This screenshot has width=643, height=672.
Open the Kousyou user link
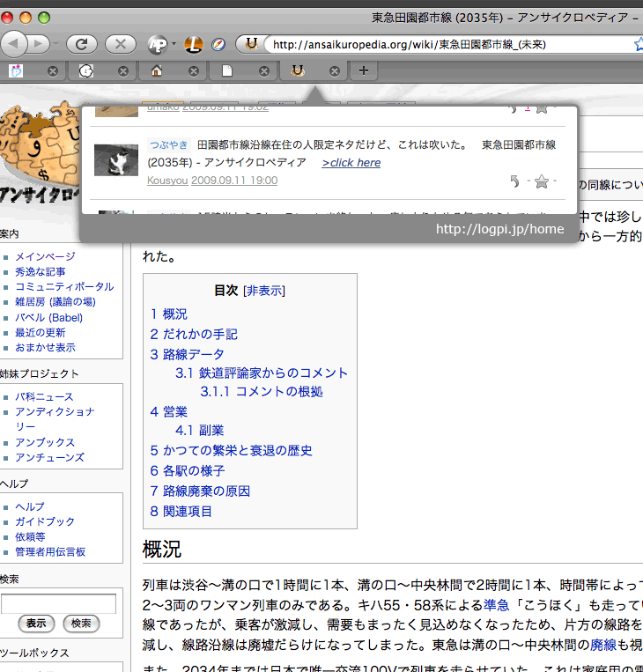[167, 181]
